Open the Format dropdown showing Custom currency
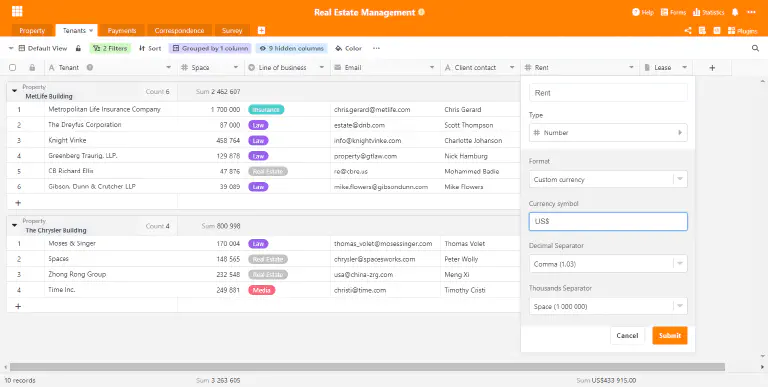The height and width of the screenshot is (387, 768). [x=608, y=179]
